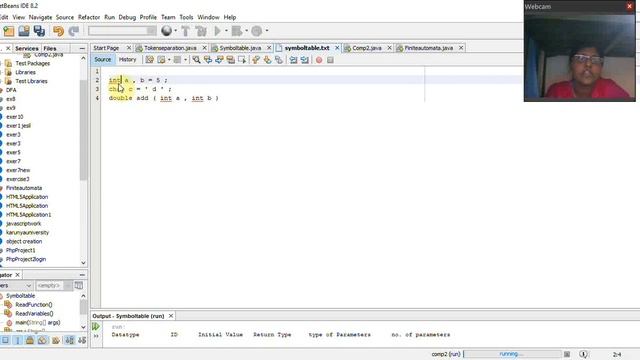Click the Debug Project icon

click(237, 31)
